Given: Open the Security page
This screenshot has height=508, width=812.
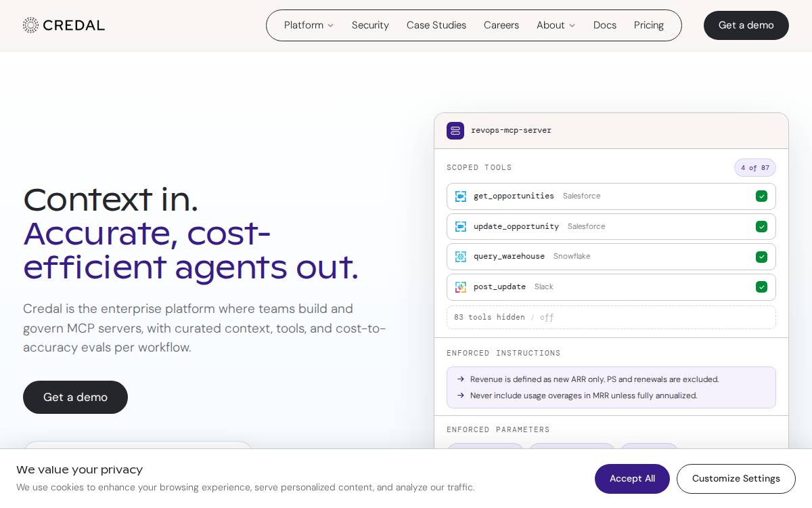Looking at the screenshot, I should pos(370,25).
